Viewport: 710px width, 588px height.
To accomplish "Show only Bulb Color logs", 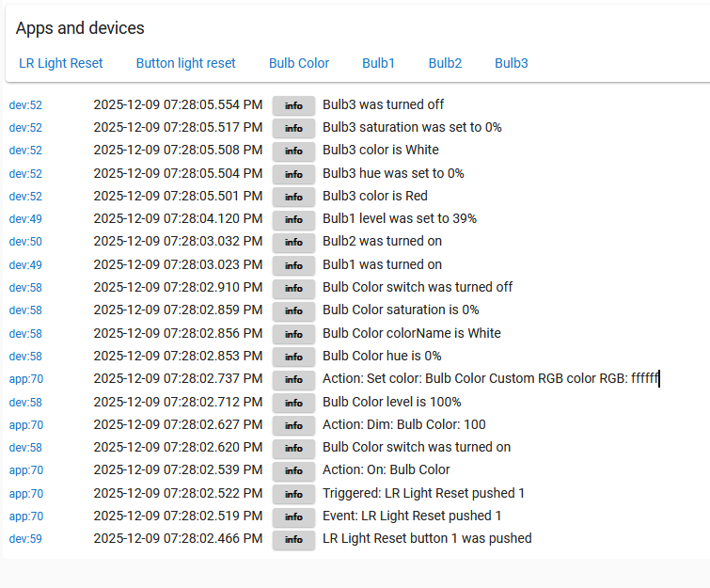I will [299, 63].
